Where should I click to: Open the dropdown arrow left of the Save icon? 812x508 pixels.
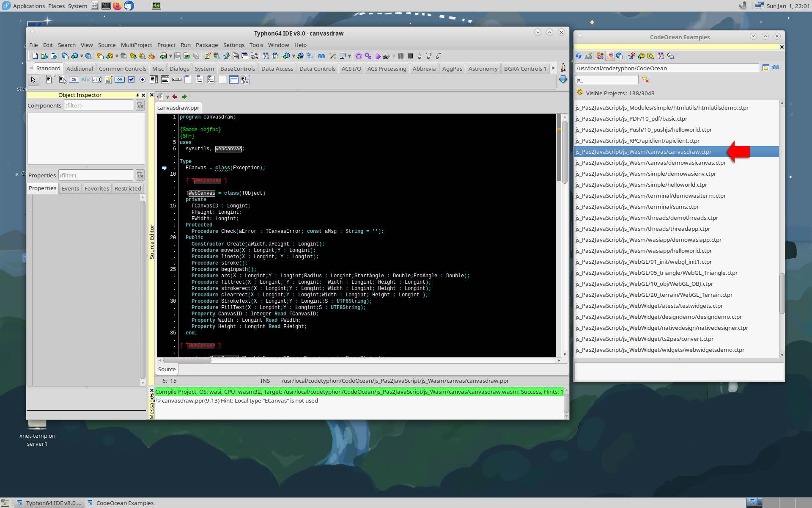[170, 56]
